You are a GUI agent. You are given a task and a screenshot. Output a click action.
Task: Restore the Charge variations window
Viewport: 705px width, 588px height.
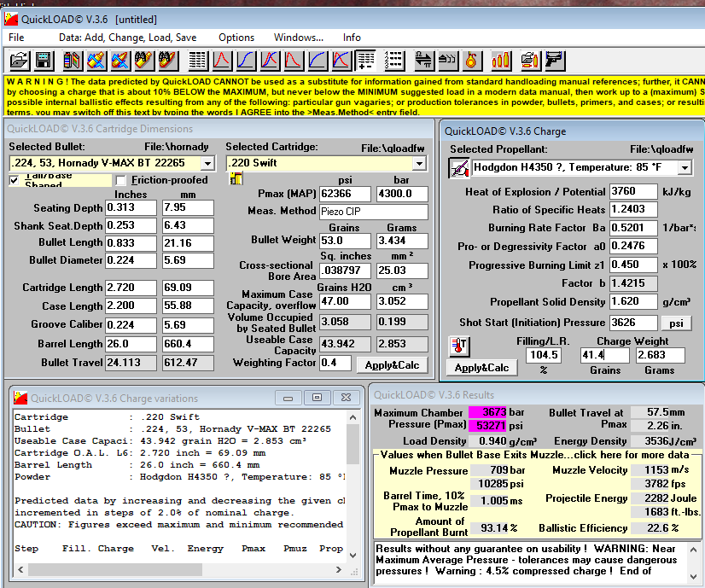(x=317, y=398)
